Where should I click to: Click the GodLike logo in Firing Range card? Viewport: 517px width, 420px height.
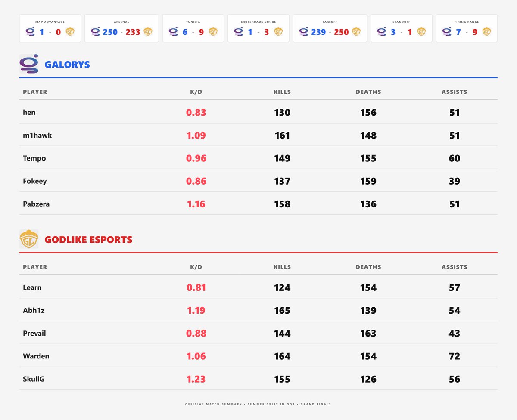[x=486, y=32]
